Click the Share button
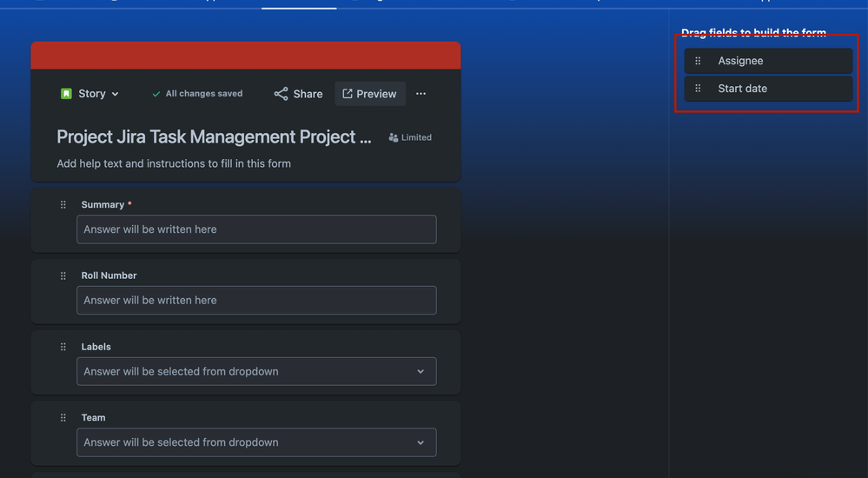868x478 pixels. click(298, 94)
